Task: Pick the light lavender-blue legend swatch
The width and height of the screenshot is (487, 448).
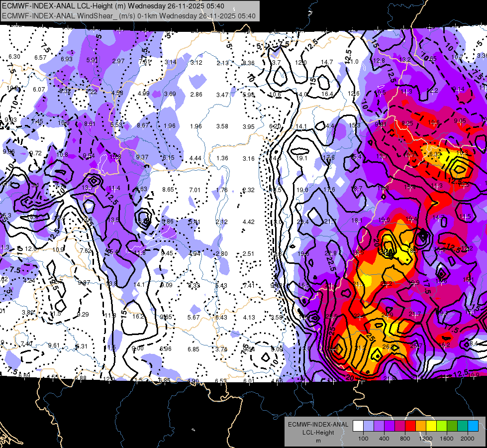Action: 369,426
